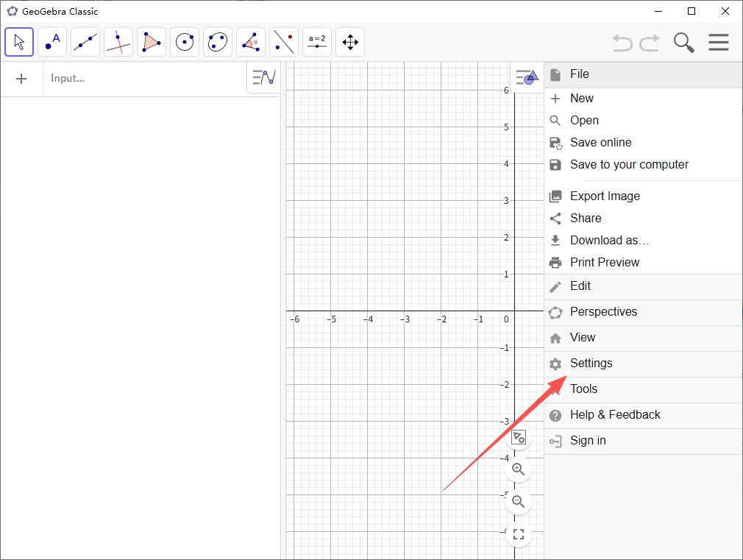The height and width of the screenshot is (560, 743).
Task: Select the Line tool
Action: 85,42
